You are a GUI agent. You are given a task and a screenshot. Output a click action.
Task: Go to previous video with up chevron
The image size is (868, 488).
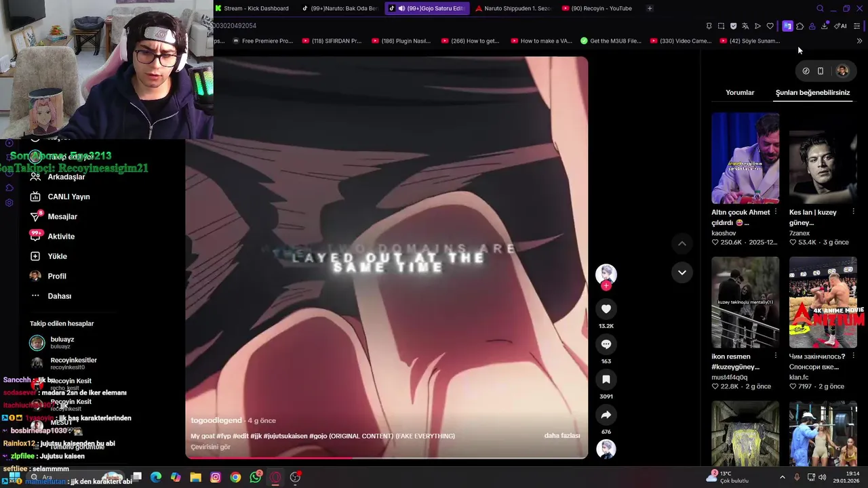click(x=682, y=243)
